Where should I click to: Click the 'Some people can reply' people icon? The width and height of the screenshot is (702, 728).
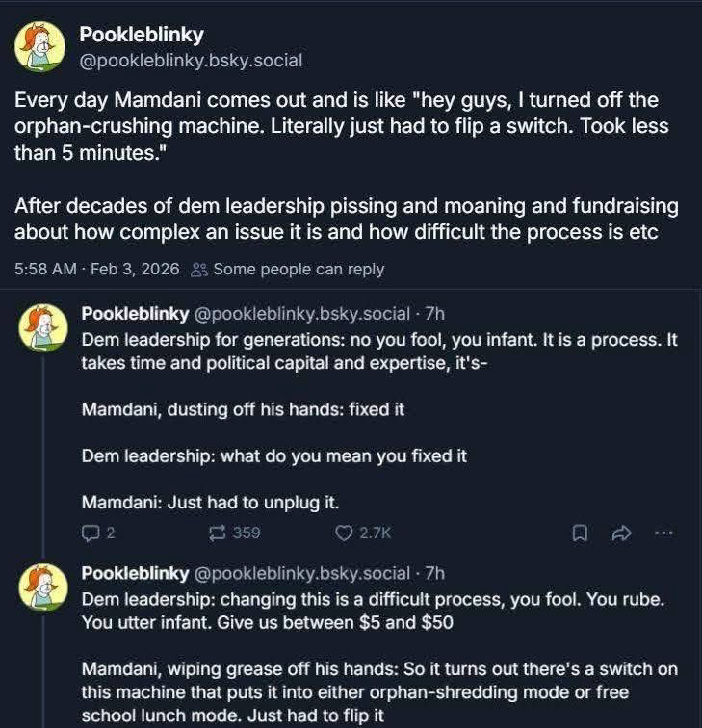tap(199, 270)
